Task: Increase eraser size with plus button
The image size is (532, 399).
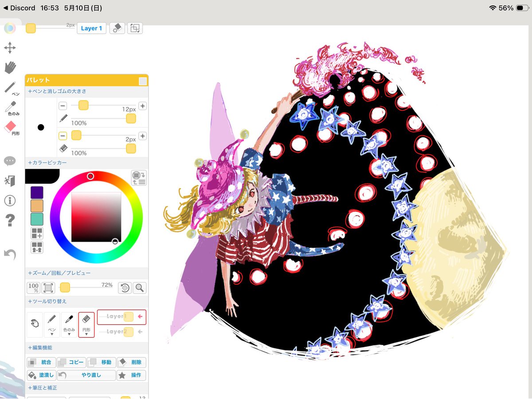Action: (x=142, y=136)
